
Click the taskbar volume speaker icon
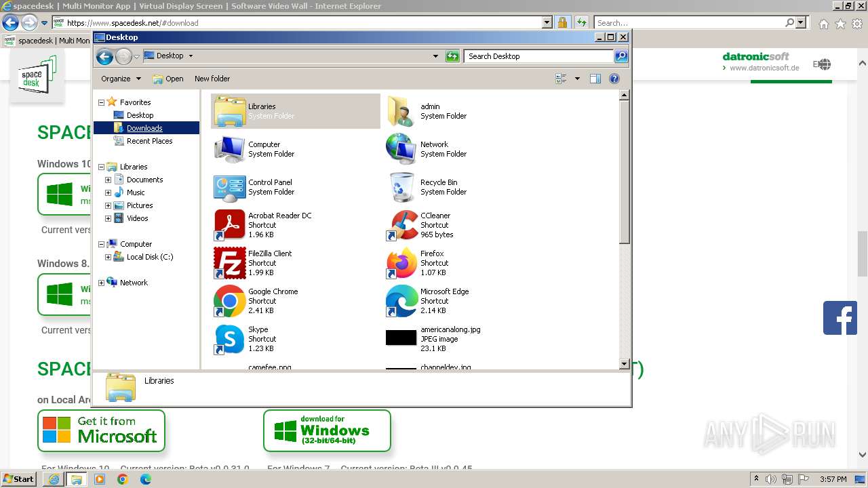click(770, 479)
